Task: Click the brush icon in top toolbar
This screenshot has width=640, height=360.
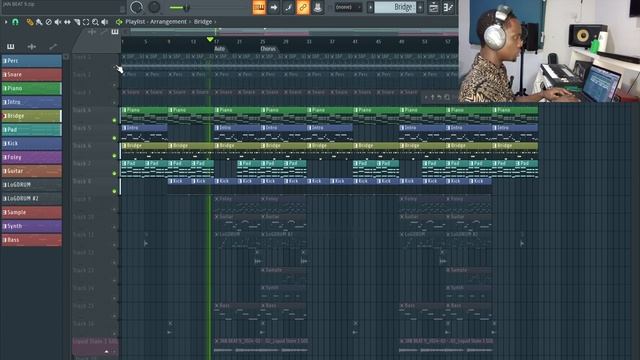Action: click(288, 7)
